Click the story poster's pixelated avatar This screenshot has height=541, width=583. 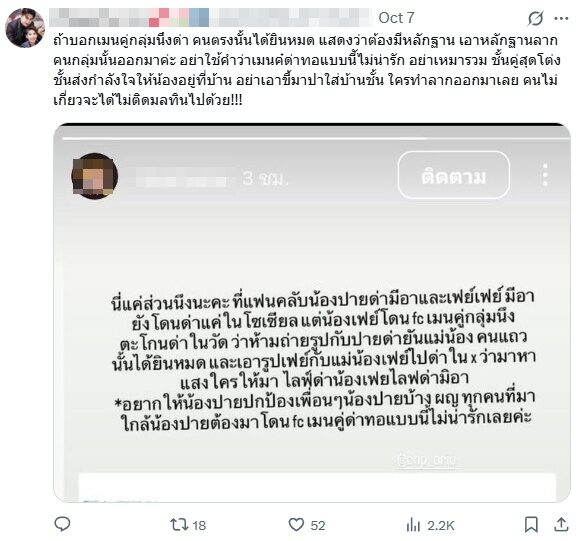click(95, 176)
